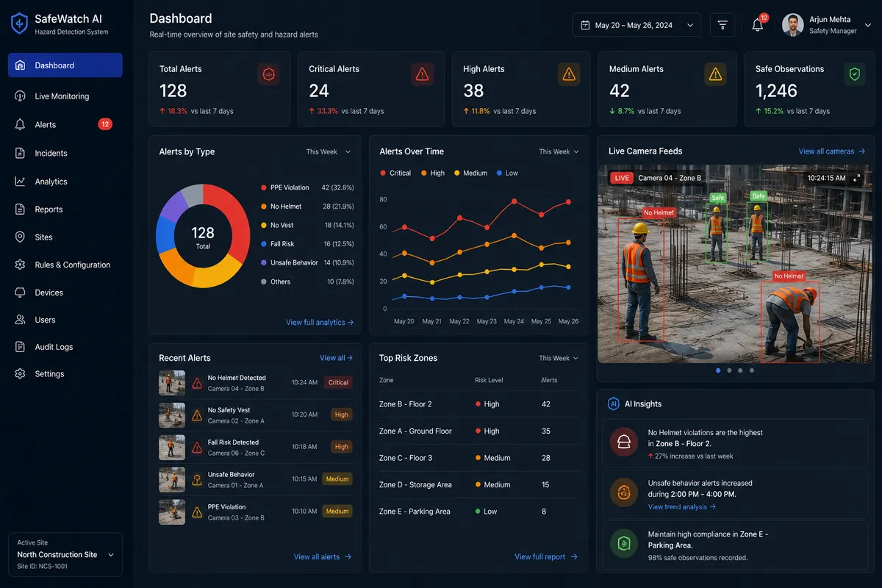Click the calendar icon in date range
Screen dimensions: 882x588
585,25
